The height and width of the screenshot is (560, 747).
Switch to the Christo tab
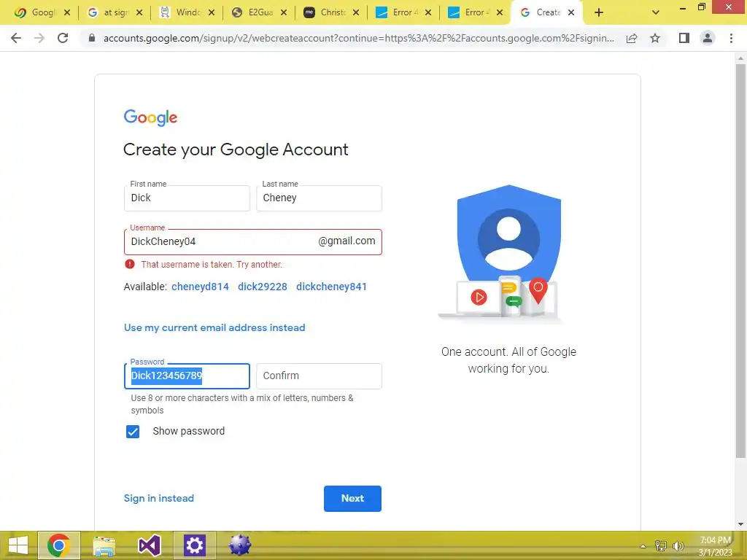coord(332,12)
